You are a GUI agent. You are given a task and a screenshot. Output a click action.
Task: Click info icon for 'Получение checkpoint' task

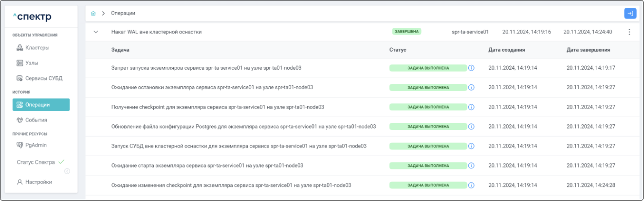(x=471, y=107)
